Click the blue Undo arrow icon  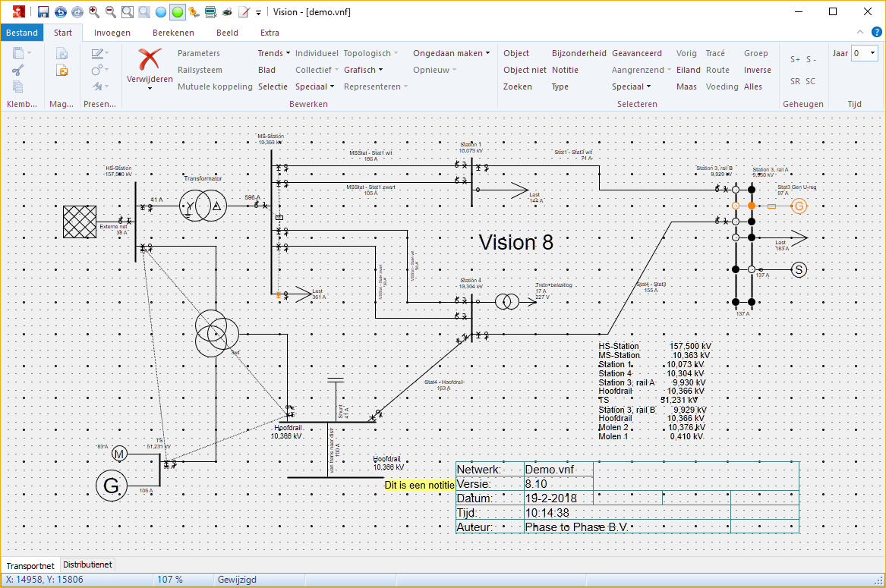61,12
